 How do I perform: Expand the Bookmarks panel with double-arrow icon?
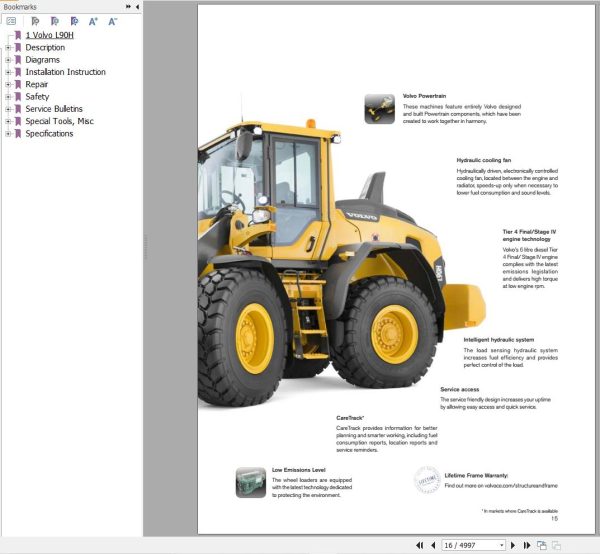click(x=128, y=7)
